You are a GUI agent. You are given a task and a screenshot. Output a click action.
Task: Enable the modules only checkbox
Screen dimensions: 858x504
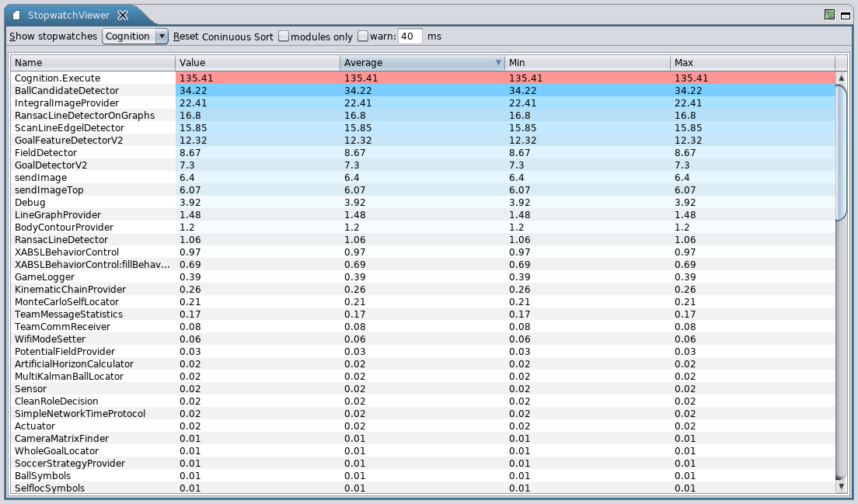tap(284, 36)
